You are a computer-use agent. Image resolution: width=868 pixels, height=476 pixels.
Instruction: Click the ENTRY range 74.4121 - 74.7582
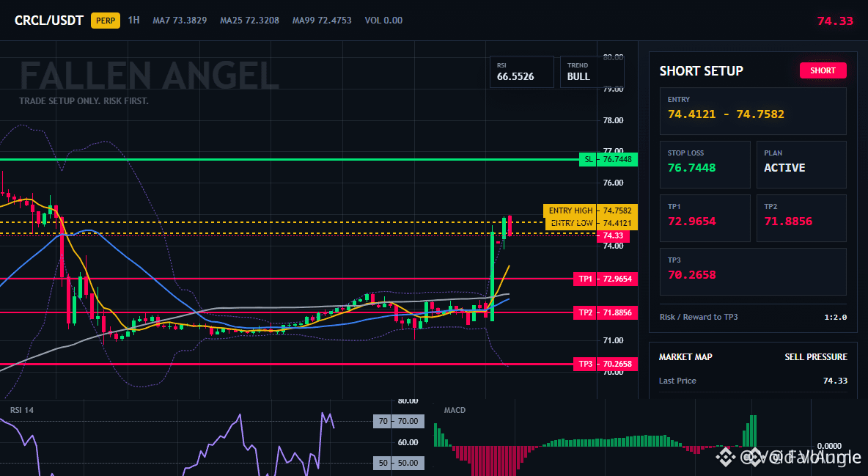pos(726,114)
